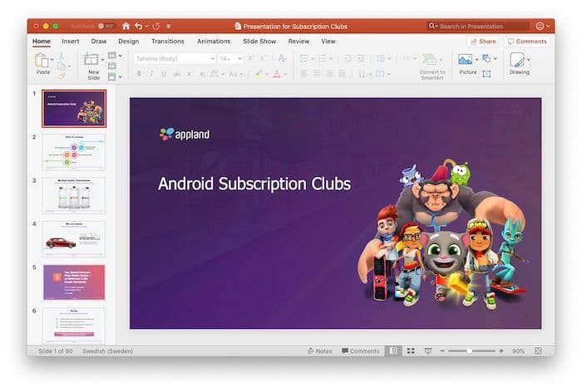The height and width of the screenshot is (392, 582).
Task: Click the Format Painter brush icon
Action: 62,76
